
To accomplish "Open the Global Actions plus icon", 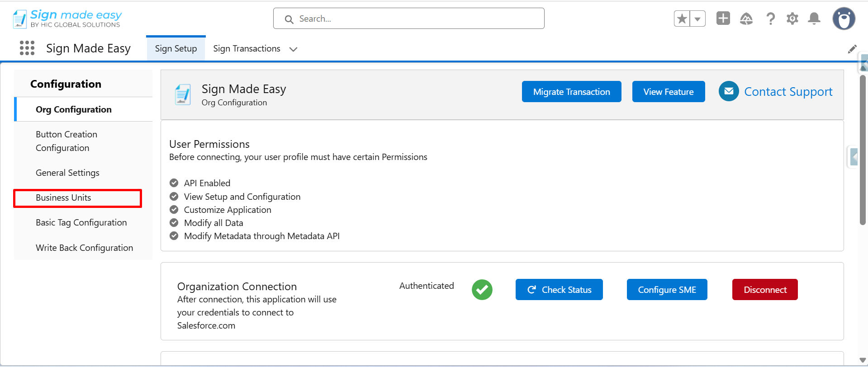I will [723, 19].
